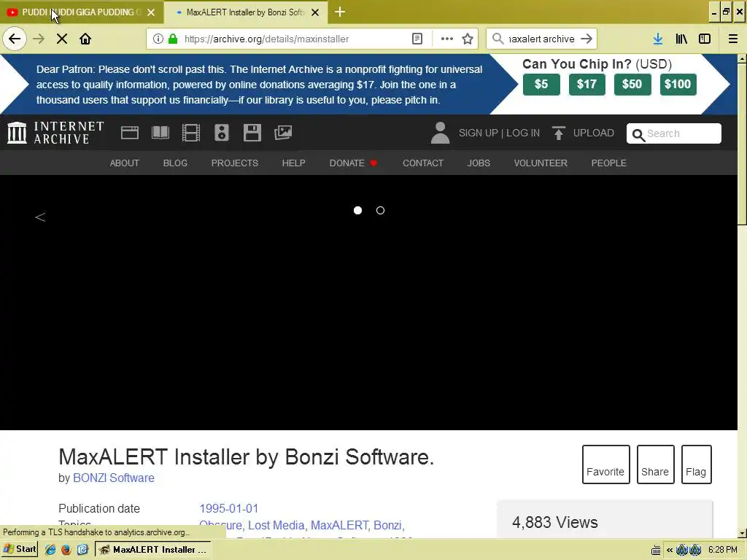Close the MaxALERT Installer tab
Screen dimensions: 747x560
pos(315,12)
